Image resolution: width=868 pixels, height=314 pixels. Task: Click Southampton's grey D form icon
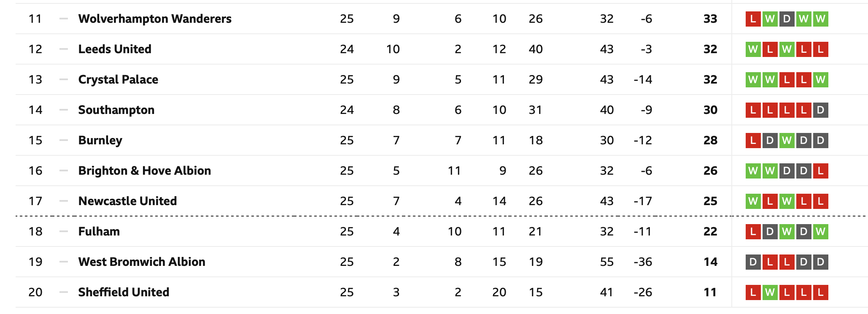[x=821, y=110]
